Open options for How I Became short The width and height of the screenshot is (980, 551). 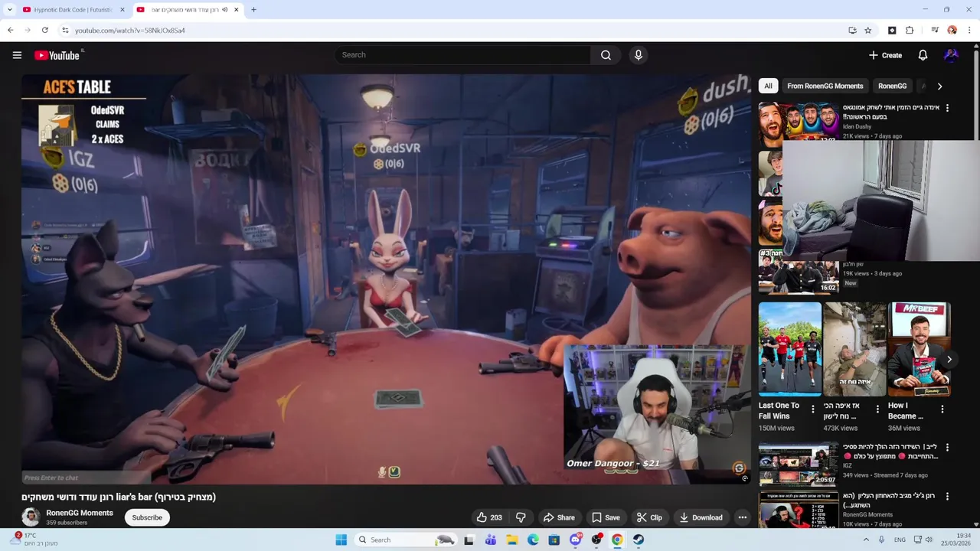click(x=942, y=409)
